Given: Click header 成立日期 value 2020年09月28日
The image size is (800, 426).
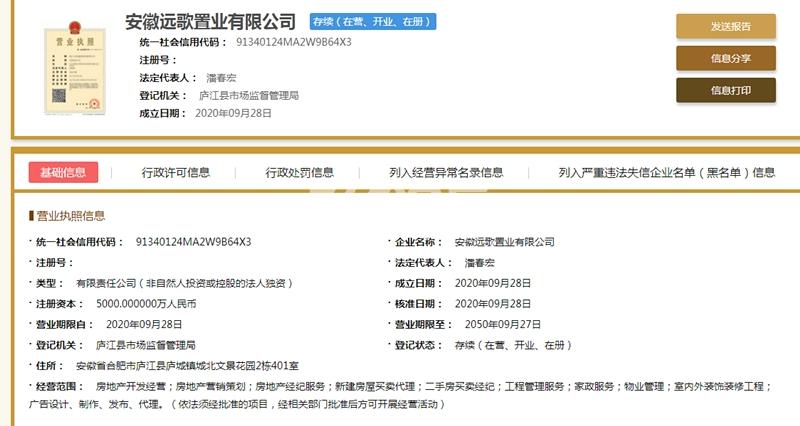Looking at the screenshot, I should pos(233,113).
